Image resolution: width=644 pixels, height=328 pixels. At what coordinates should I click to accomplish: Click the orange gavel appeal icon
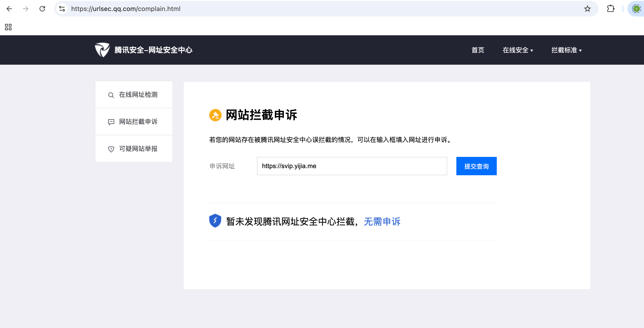(215, 115)
